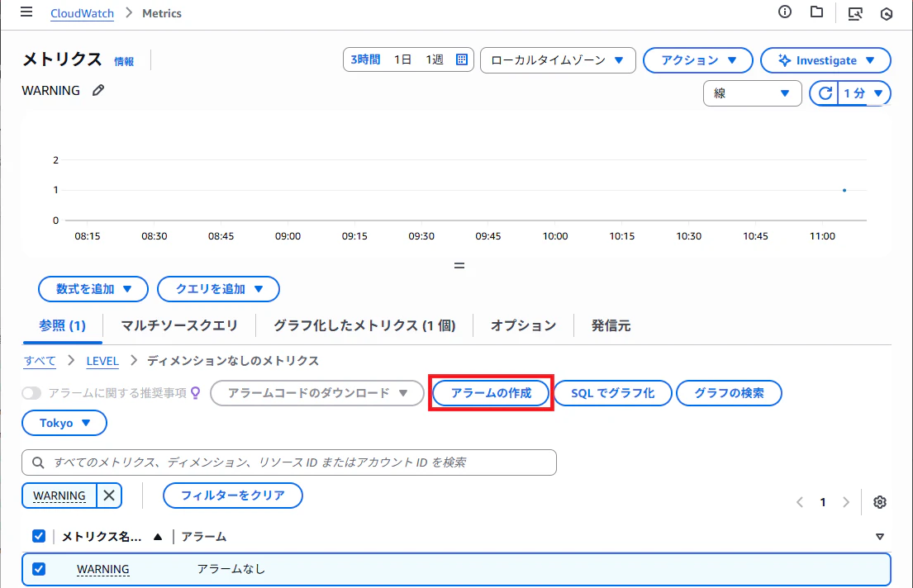Open the アクション dropdown menu
The width and height of the screenshot is (913, 588).
pyautogui.click(x=697, y=60)
